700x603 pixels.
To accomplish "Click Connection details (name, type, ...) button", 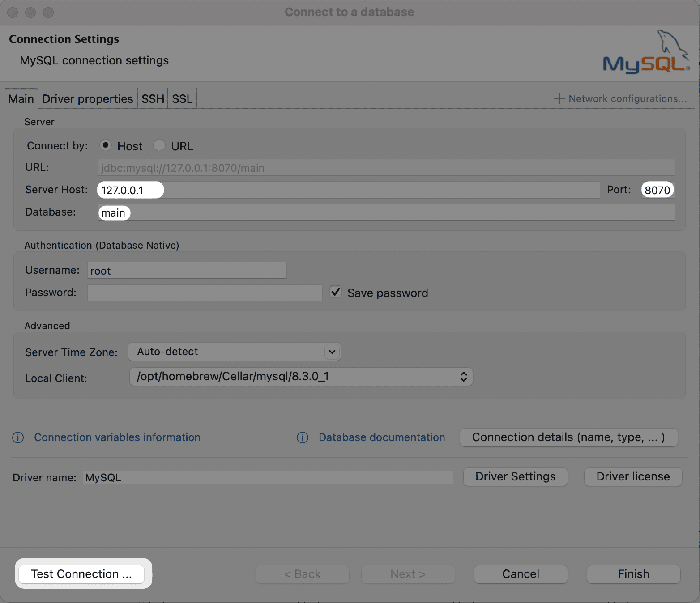I will click(568, 437).
